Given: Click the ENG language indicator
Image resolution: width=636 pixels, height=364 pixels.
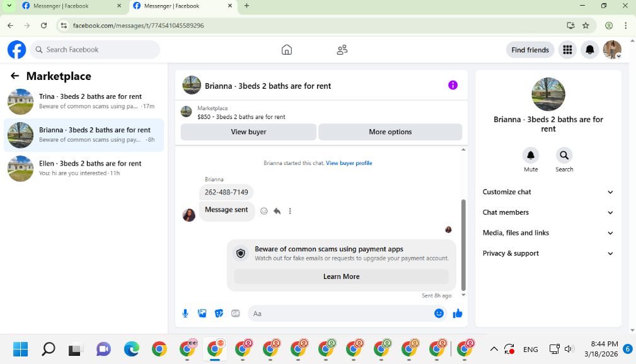Looking at the screenshot, I should coord(531,350).
